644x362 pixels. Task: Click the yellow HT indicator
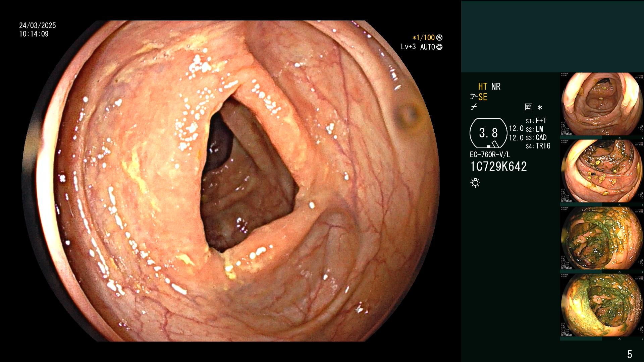[x=482, y=86]
